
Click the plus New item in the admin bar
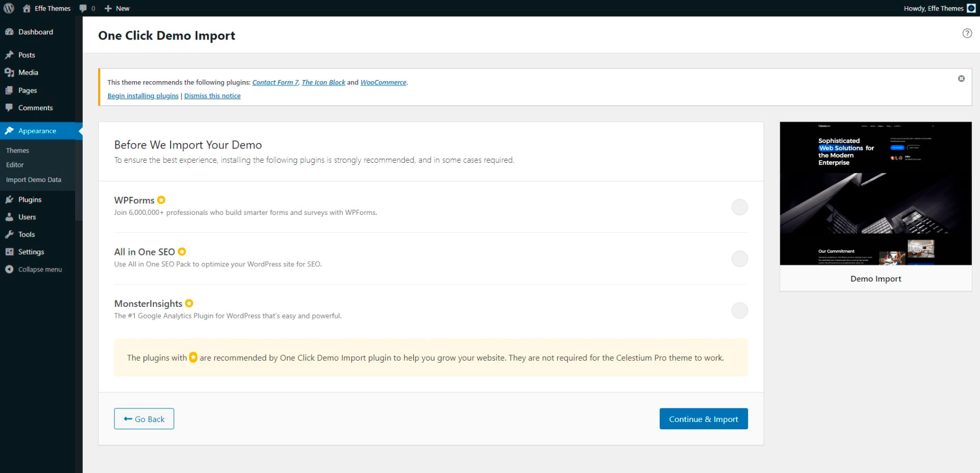[117, 8]
